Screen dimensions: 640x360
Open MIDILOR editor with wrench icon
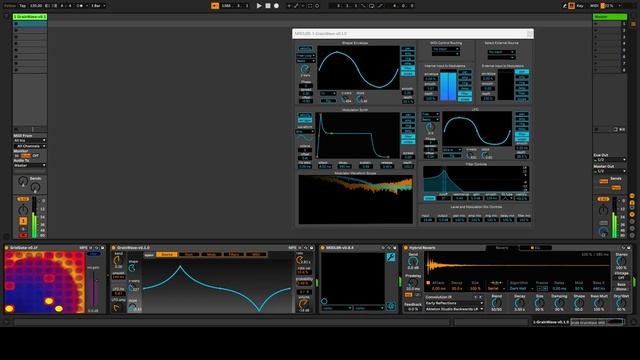pos(391,257)
